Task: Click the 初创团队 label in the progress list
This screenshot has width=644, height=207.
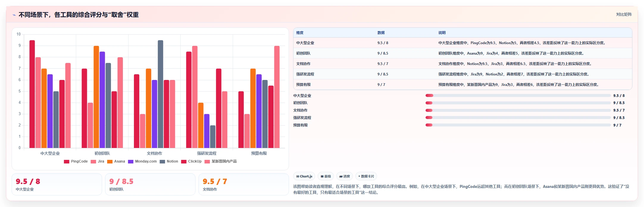Action: click(x=301, y=103)
